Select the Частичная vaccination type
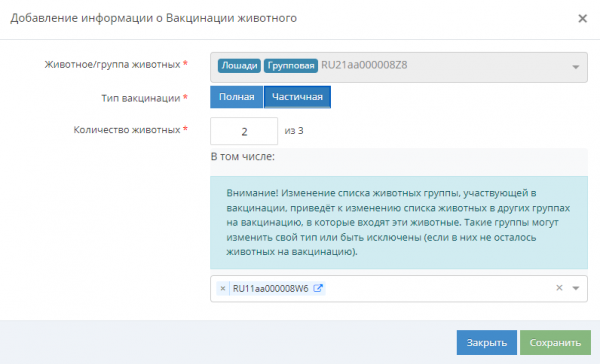 297,97
